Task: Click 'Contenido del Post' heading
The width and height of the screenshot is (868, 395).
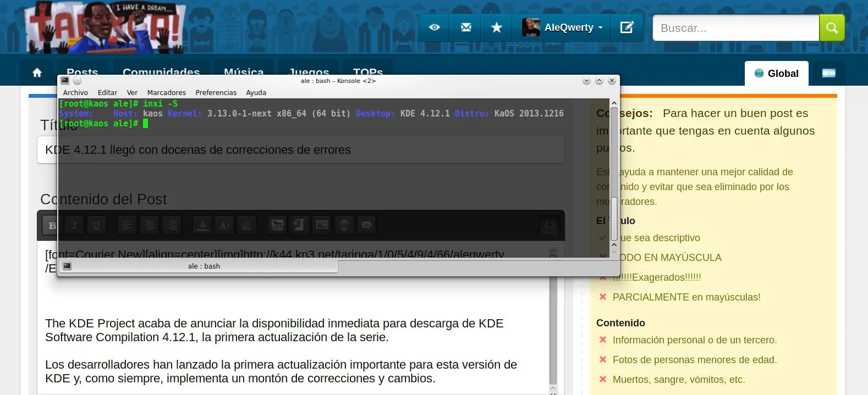Action: click(x=103, y=199)
